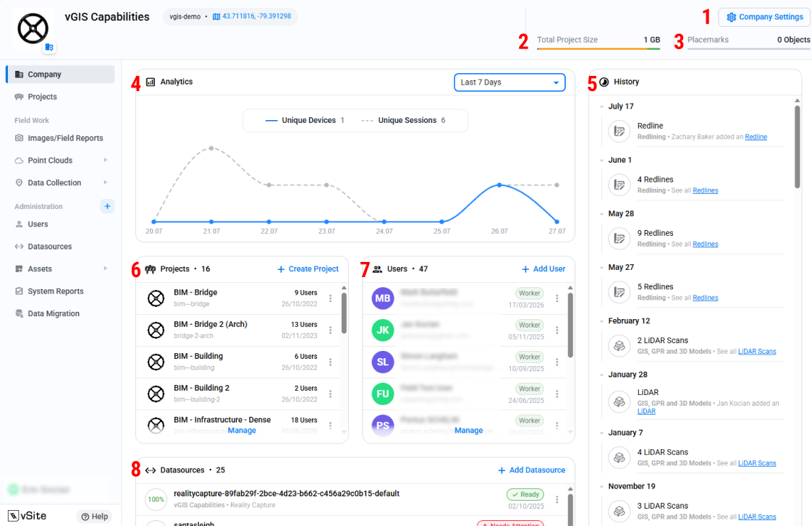Image resolution: width=812 pixels, height=526 pixels.
Task: Open options menu for user MB
Action: pyautogui.click(x=557, y=298)
